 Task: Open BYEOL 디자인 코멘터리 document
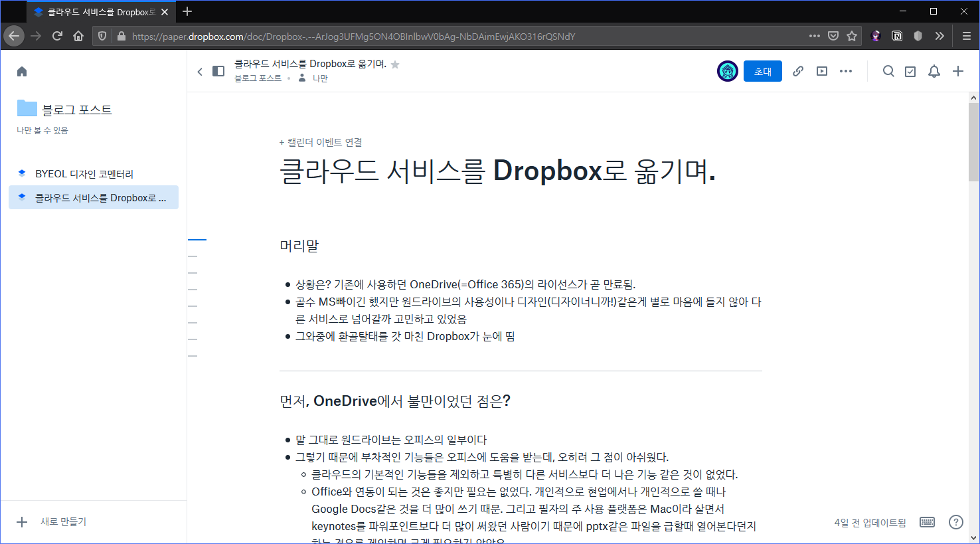tap(84, 174)
